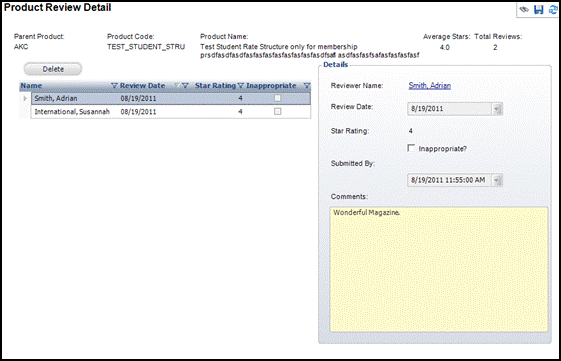Click the Wonderful Magazine comment text

pyautogui.click(x=367, y=213)
